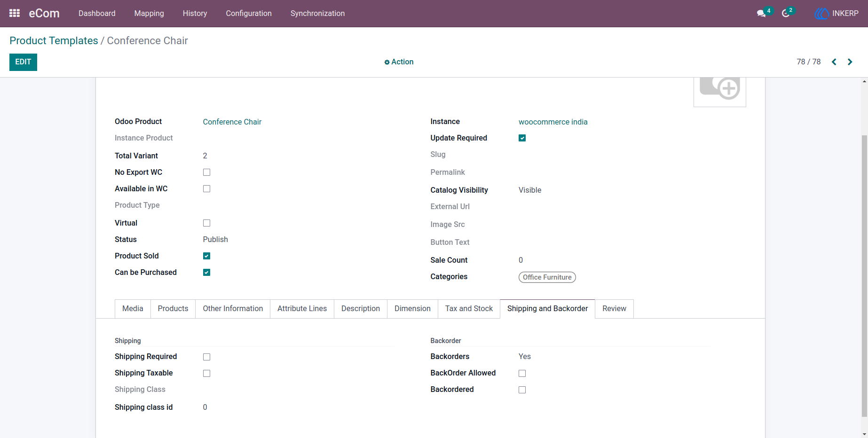Toggle the Product Sold checkbox
The height and width of the screenshot is (438, 868).
(206, 256)
